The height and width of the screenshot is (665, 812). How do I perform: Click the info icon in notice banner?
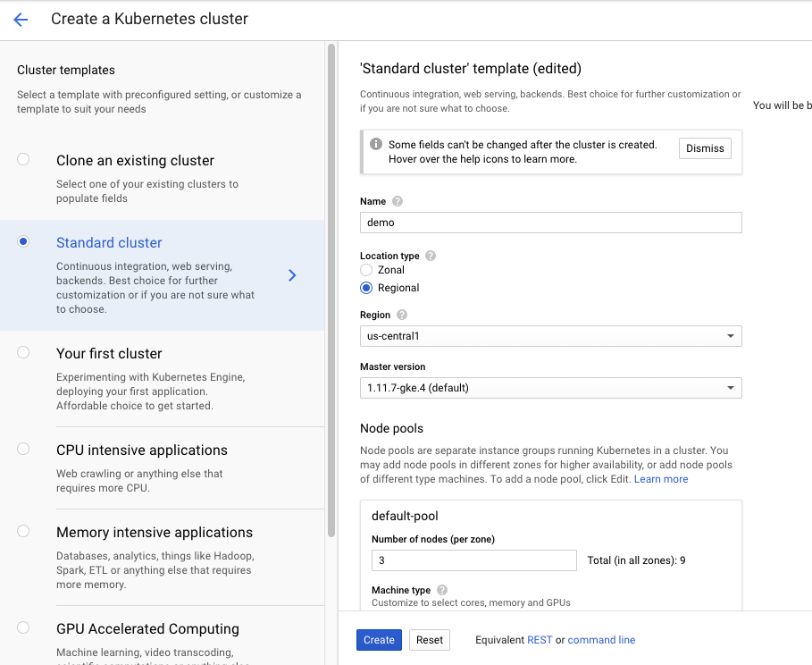pos(376,145)
